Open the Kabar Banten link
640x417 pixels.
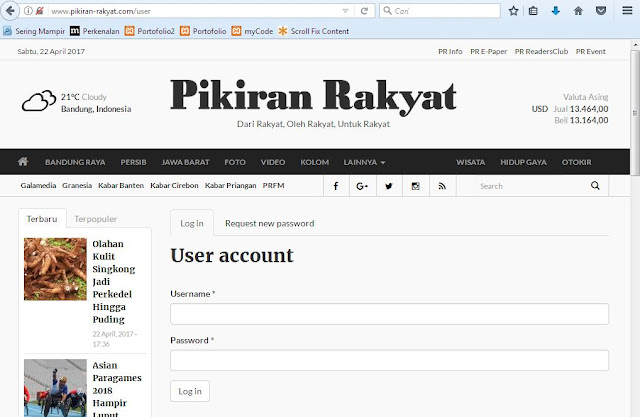121,185
